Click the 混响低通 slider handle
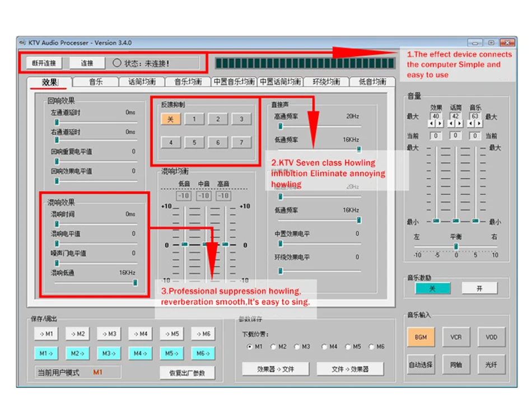This screenshot has height=412, width=532. point(135,283)
